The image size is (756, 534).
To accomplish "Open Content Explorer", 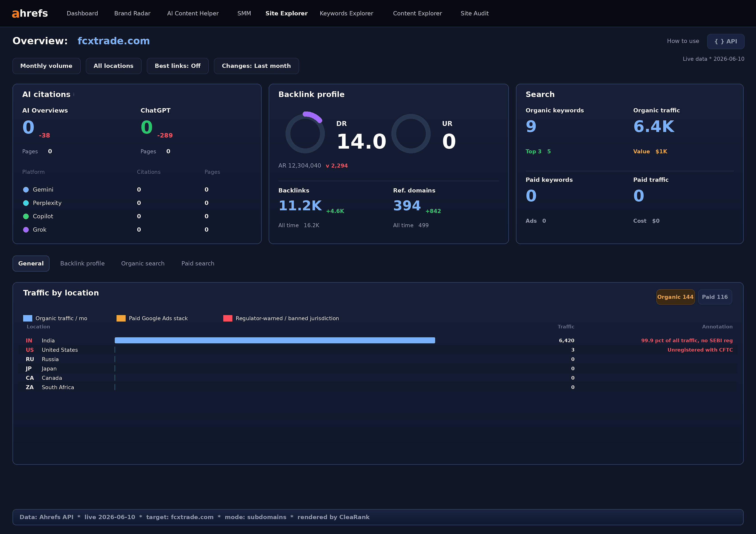I will coord(418,14).
